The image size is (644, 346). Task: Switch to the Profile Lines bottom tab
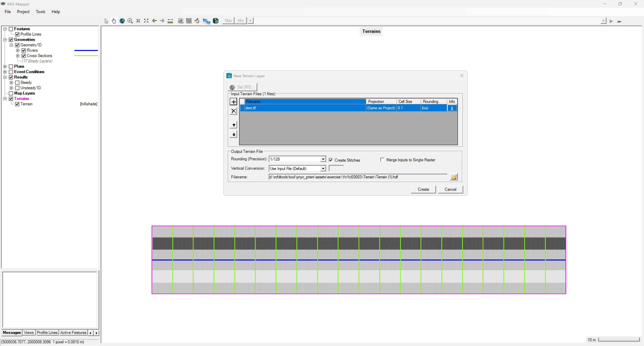[x=47, y=333]
